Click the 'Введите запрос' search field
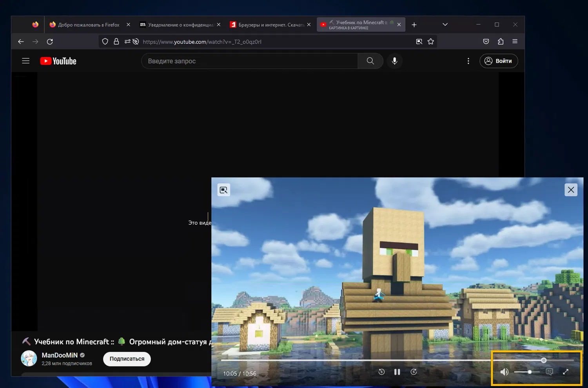588x388 pixels. [x=250, y=61]
